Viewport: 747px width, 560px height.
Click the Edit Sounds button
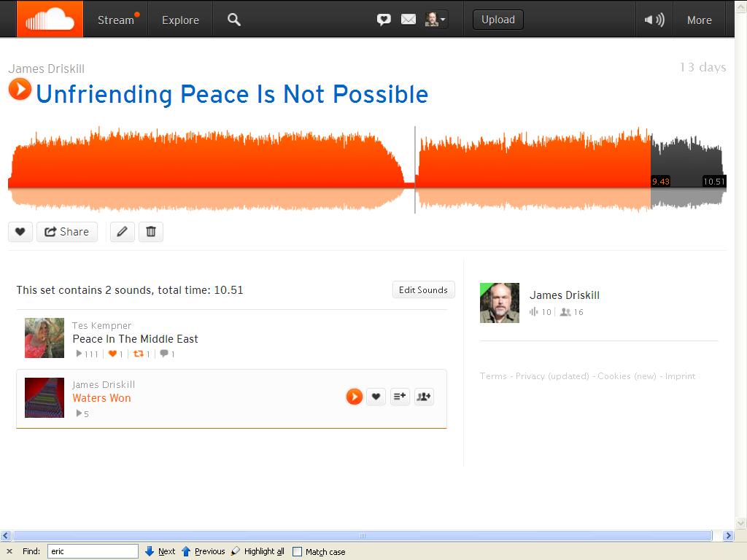[x=423, y=290]
